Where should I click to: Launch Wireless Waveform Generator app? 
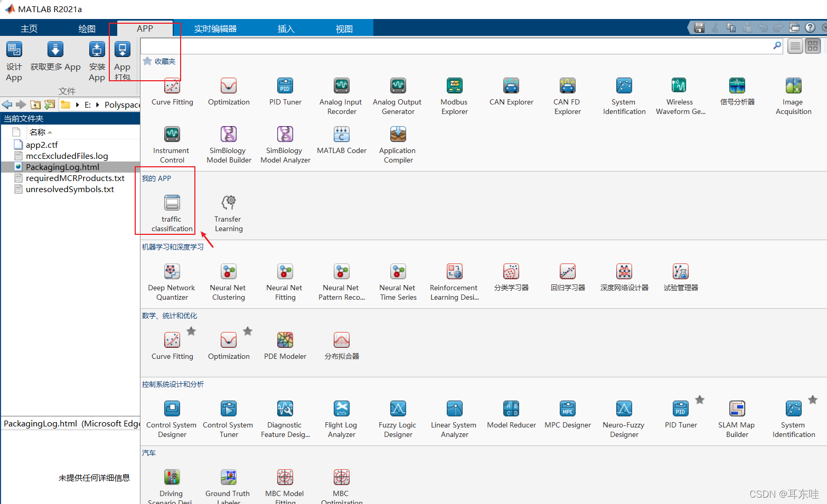pyautogui.click(x=680, y=97)
